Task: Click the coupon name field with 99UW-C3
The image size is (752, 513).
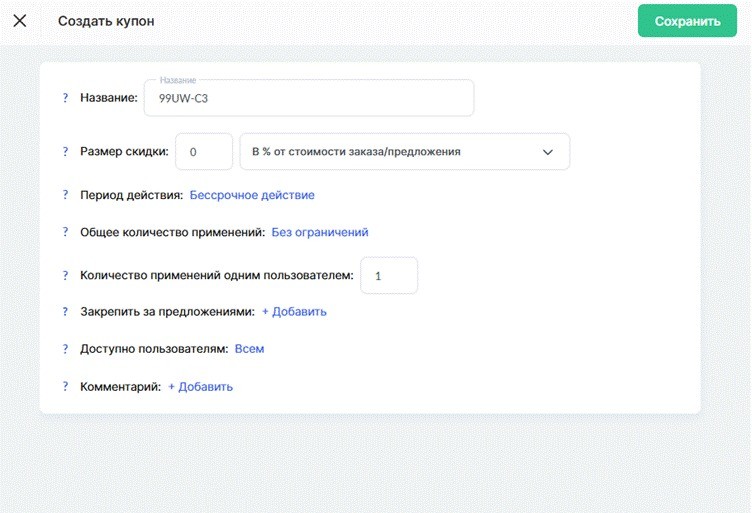Action: coord(308,99)
